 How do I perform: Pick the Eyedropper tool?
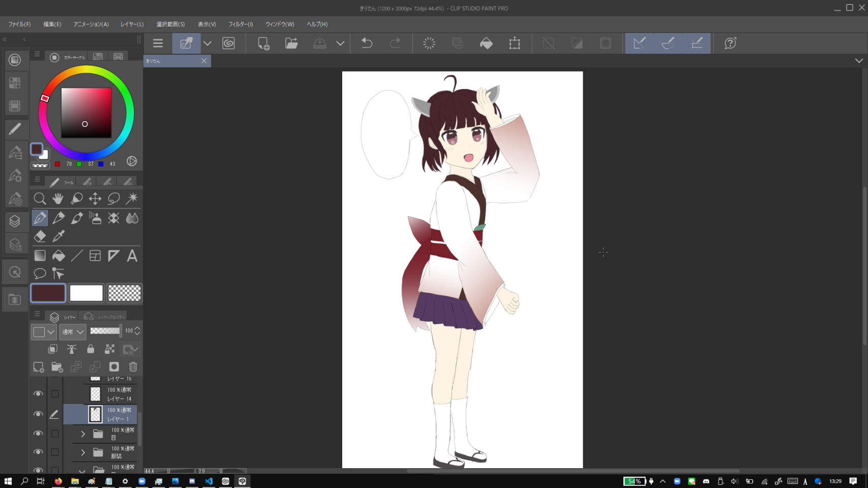click(58, 236)
